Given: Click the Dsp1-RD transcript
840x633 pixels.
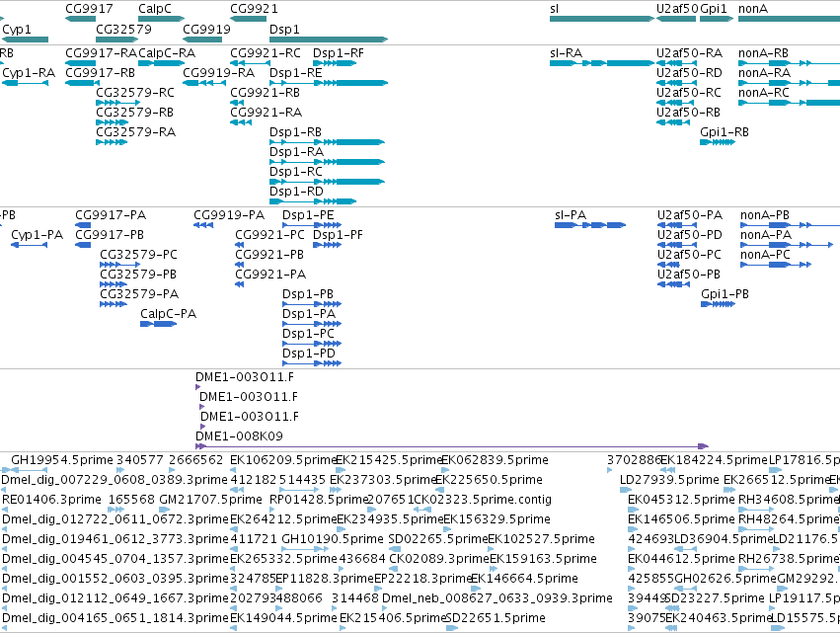Looking at the screenshot, I should click(x=313, y=201).
